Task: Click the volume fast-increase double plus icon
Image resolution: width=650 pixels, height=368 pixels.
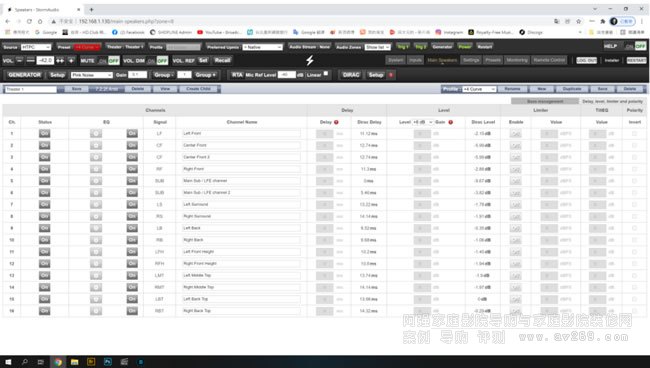Action: point(60,61)
